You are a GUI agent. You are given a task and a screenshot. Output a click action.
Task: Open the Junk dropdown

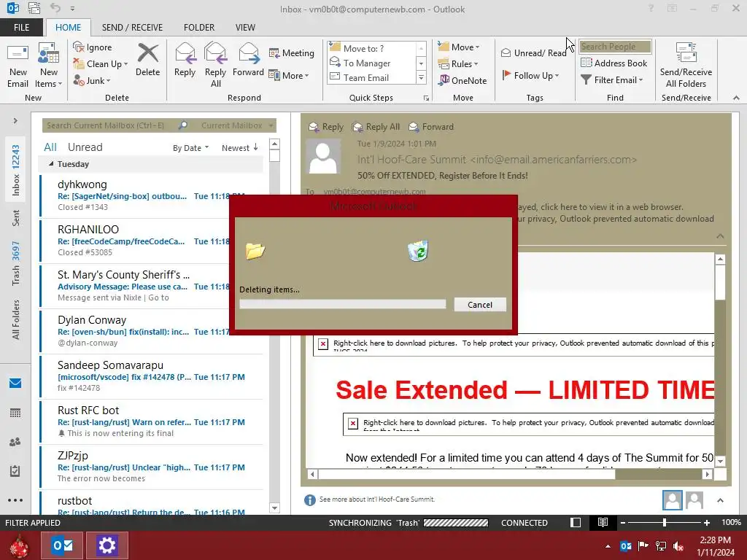point(92,80)
